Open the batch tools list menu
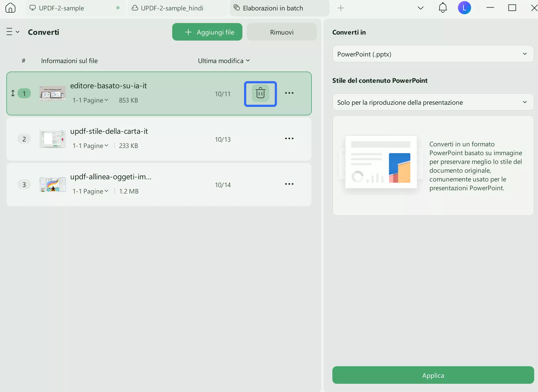The width and height of the screenshot is (538, 392). click(13, 32)
